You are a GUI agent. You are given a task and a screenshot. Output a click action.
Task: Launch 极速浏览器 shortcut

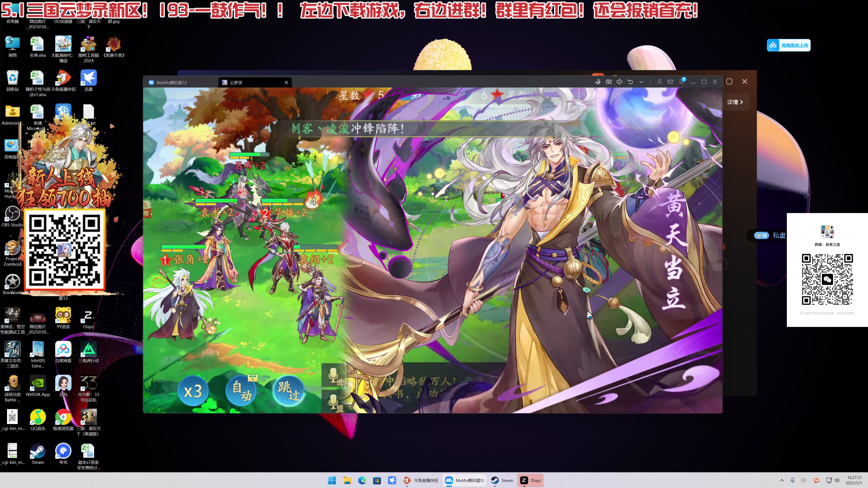[63, 420]
